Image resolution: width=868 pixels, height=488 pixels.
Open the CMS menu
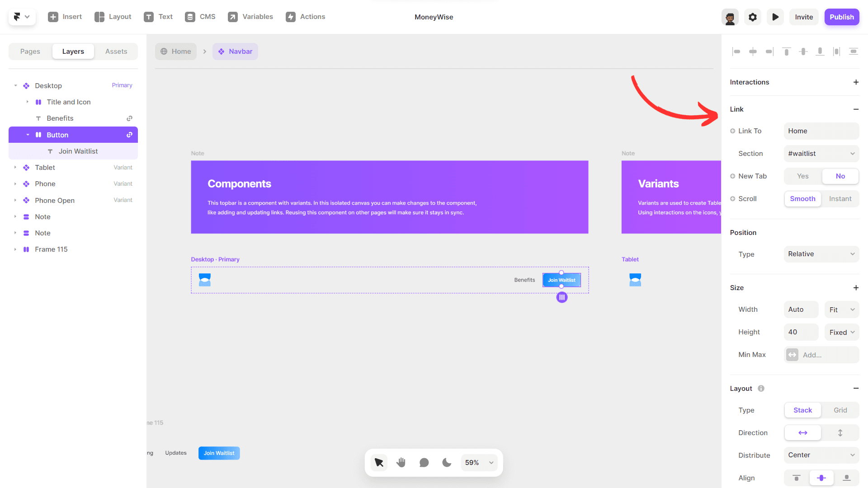tap(200, 17)
